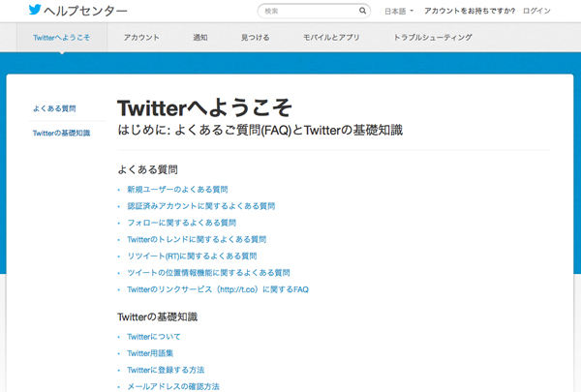This screenshot has height=392, width=581.
Task: Click よくある質問 in the sidebar
Action: [54, 108]
